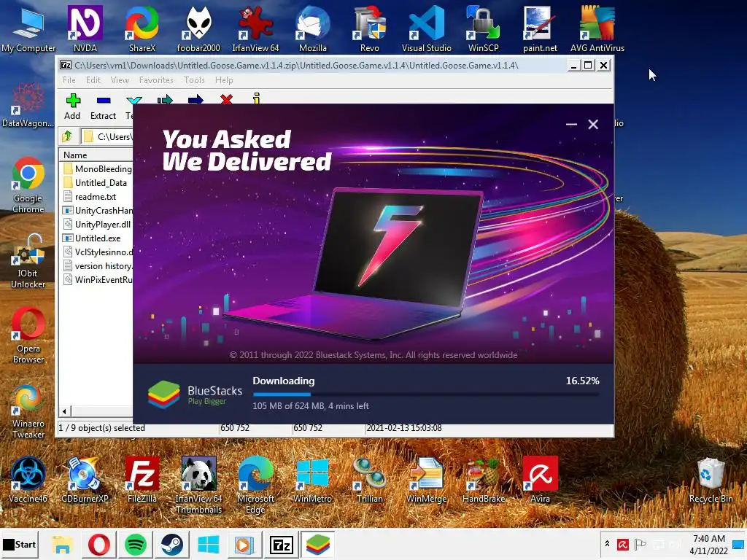Screen dimensions: 747x560
Task: Select UnityPlayer.dll in the file list
Action: (x=97, y=225)
